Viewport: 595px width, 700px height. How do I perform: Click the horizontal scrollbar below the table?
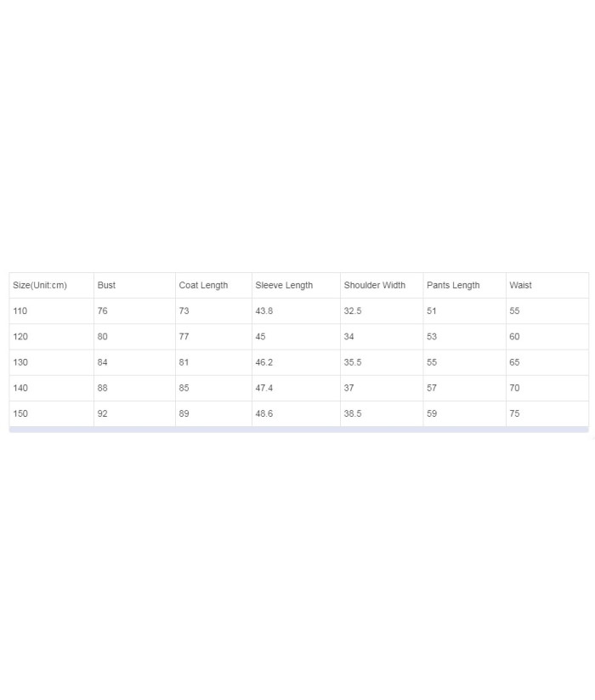(299, 430)
